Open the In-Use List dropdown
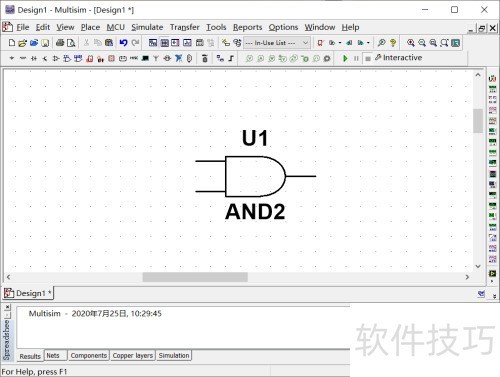Image resolution: width=500 pixels, height=377 pixels. [277, 43]
